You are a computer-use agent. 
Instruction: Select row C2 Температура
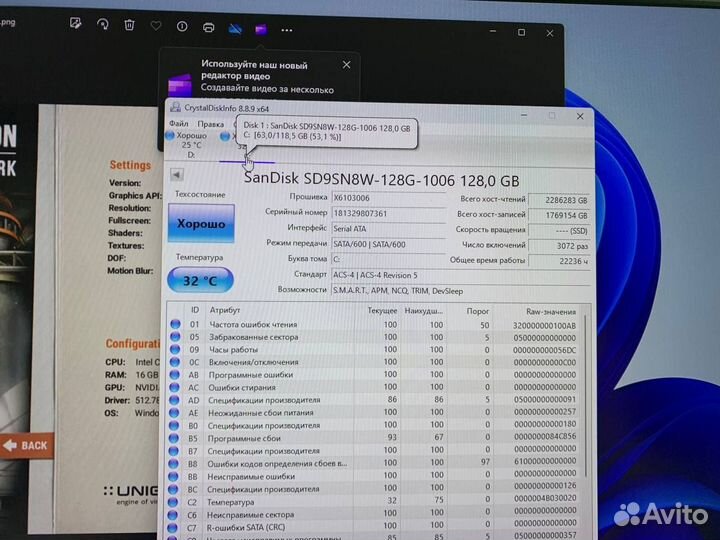(x=374, y=501)
